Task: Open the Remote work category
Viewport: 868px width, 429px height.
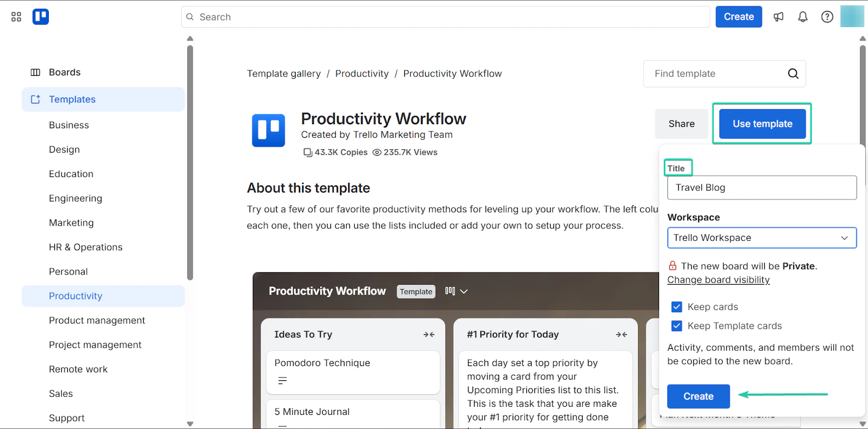Action: pyautogui.click(x=78, y=369)
